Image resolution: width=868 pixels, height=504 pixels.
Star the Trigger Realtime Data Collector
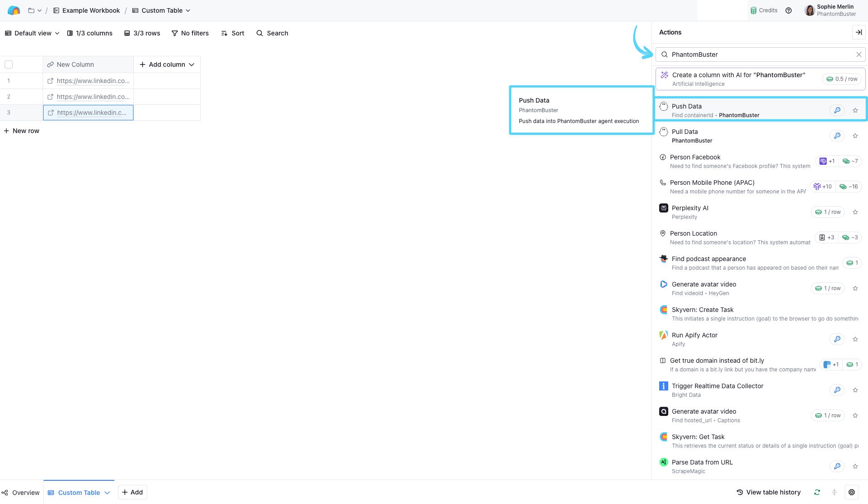click(x=855, y=390)
